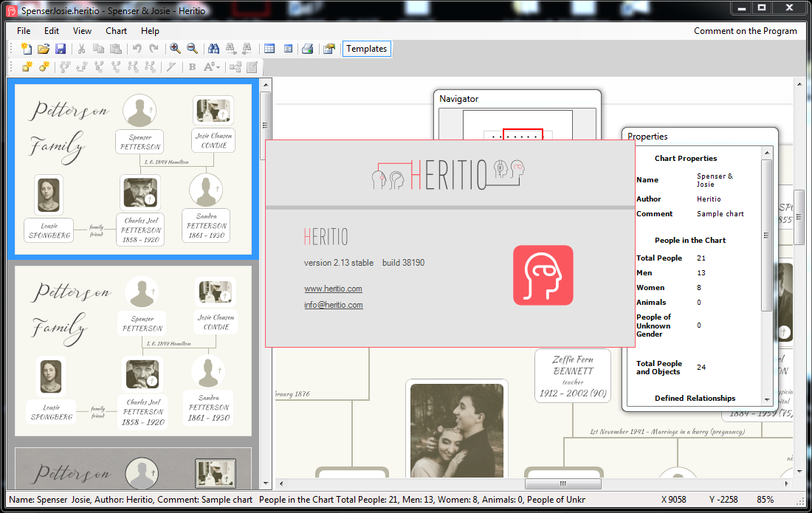812x513 pixels.
Task: Click the Properties panel title
Action: [x=647, y=137]
